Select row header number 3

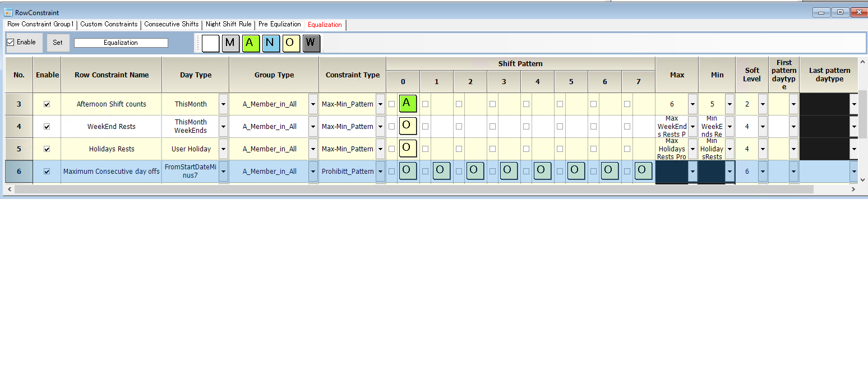pos(19,104)
